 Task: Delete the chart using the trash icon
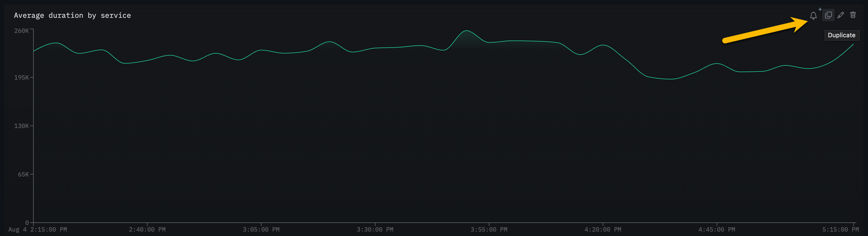click(853, 15)
